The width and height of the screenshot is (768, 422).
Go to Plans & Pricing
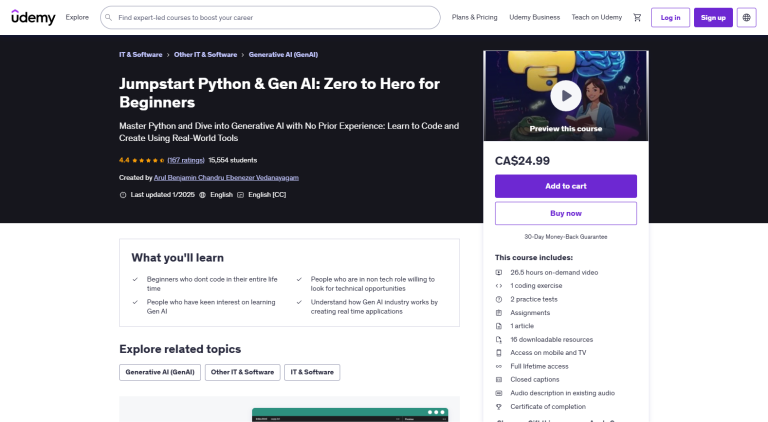474,18
